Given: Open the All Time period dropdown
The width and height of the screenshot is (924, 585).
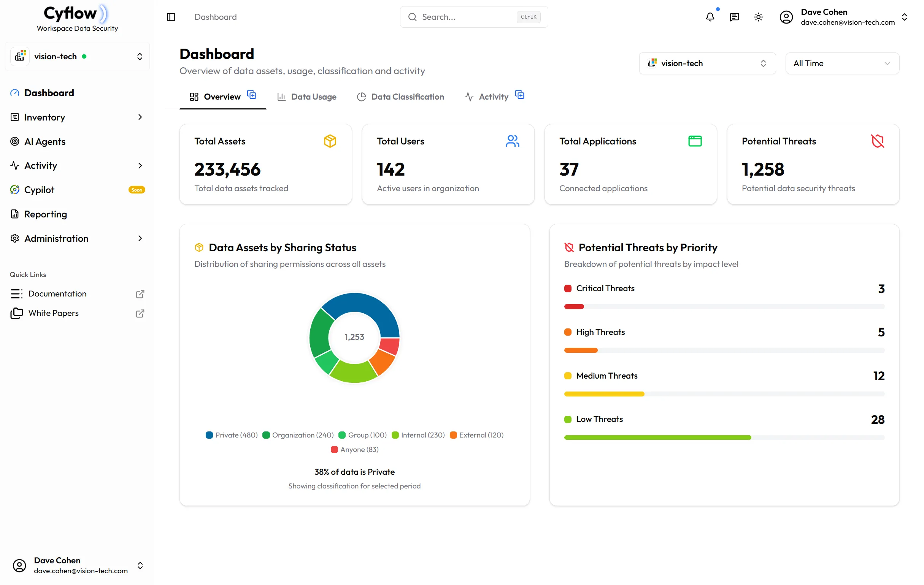Looking at the screenshot, I should tap(842, 63).
